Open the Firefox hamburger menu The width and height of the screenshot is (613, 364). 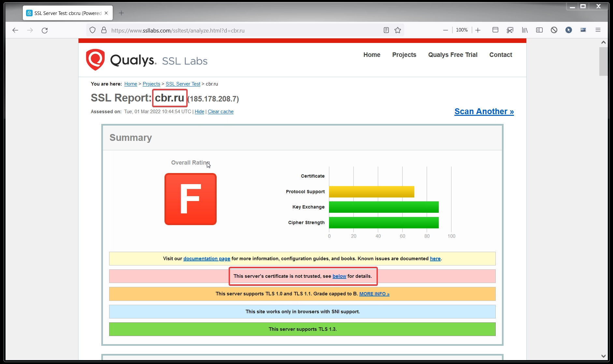tap(598, 30)
